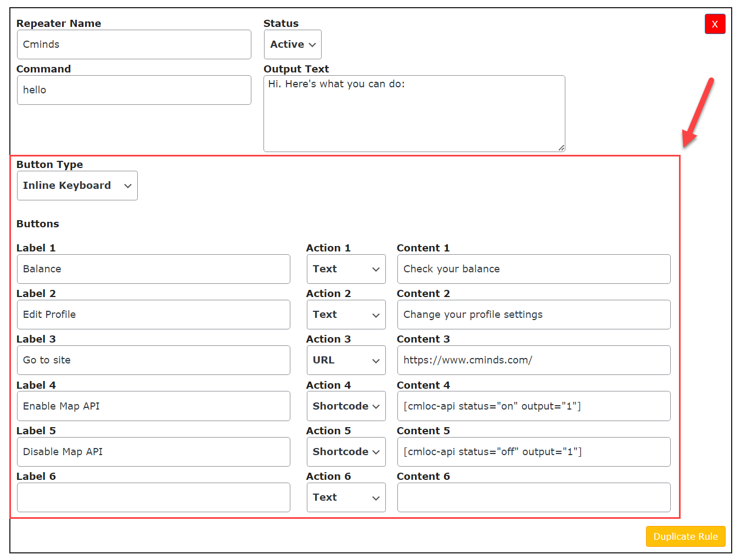Open the Action 4 Shortcode dropdown

coord(346,406)
